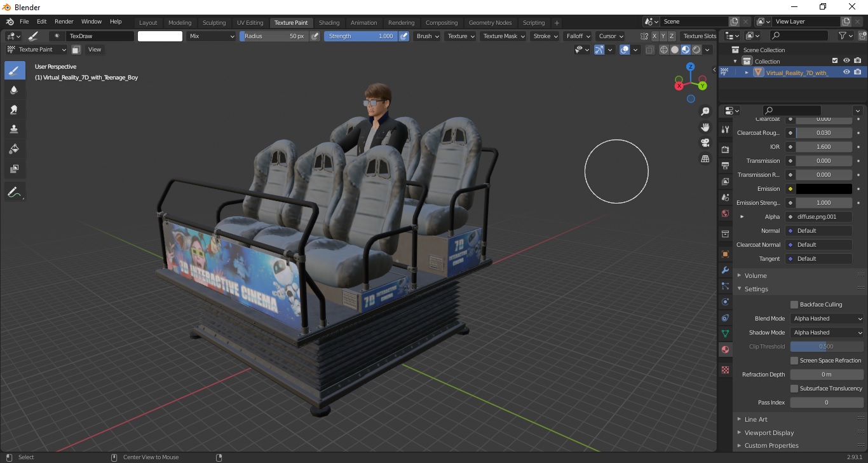Image resolution: width=868 pixels, height=463 pixels.
Task: Open the Physics properties tab
Action: click(x=725, y=301)
